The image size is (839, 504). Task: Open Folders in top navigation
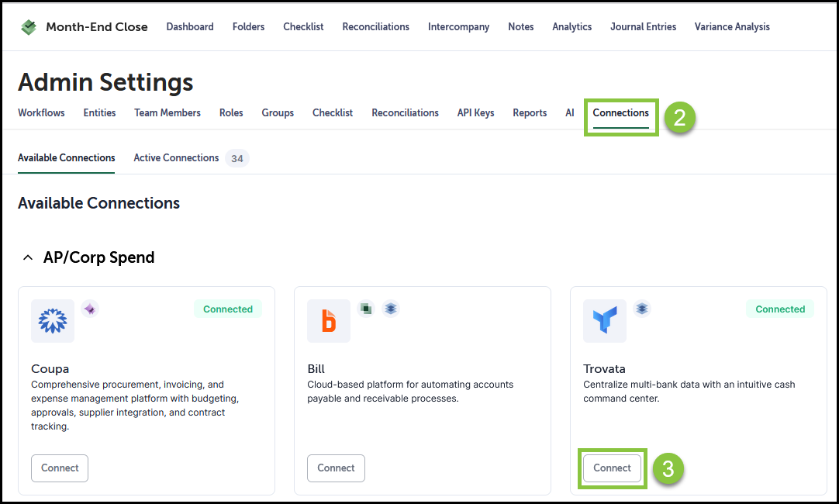pyautogui.click(x=248, y=27)
